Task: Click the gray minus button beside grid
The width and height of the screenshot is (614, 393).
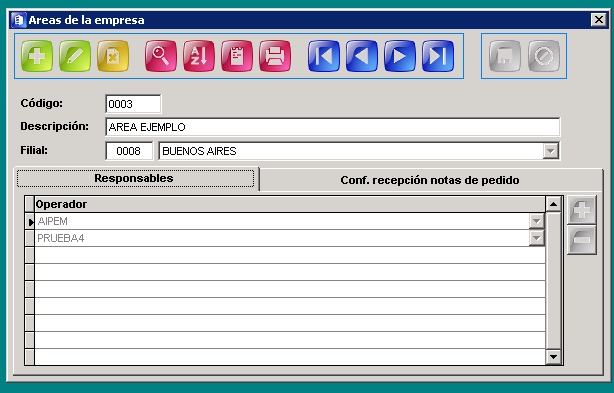Action: 582,240
